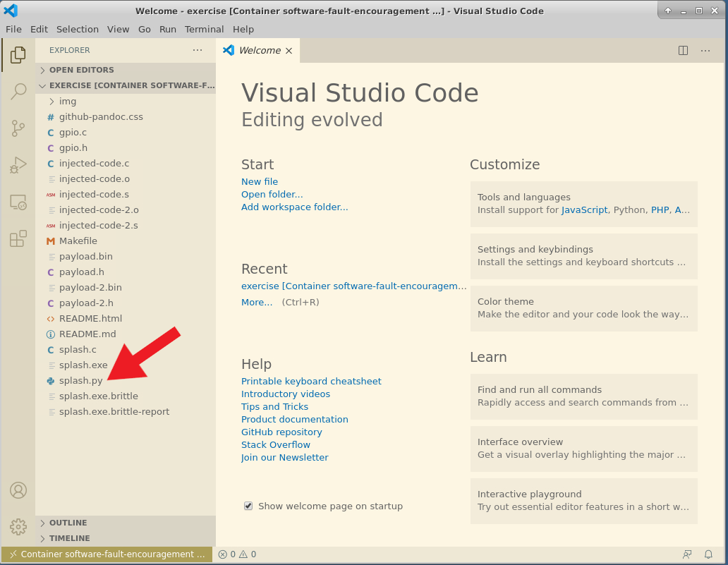The height and width of the screenshot is (565, 728).
Task: Click the Open folder... link
Action: click(x=272, y=194)
